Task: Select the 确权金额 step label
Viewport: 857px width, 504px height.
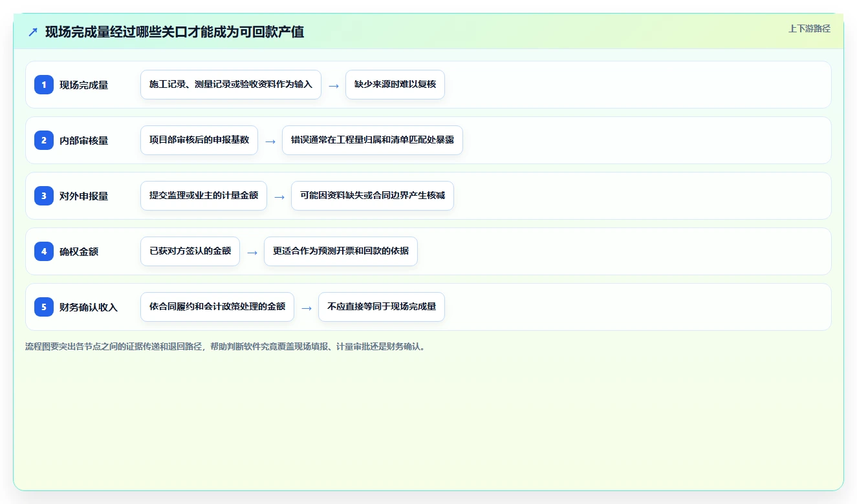Action: [79, 251]
